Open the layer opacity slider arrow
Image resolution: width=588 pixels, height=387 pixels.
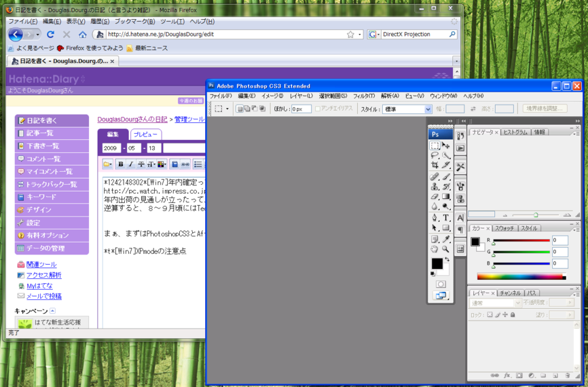570,302
